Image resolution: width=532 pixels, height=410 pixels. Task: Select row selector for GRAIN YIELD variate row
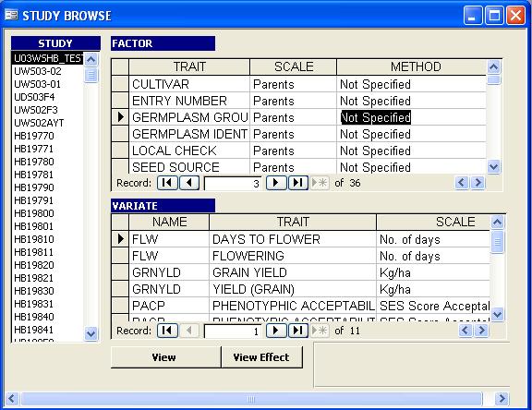coord(120,272)
